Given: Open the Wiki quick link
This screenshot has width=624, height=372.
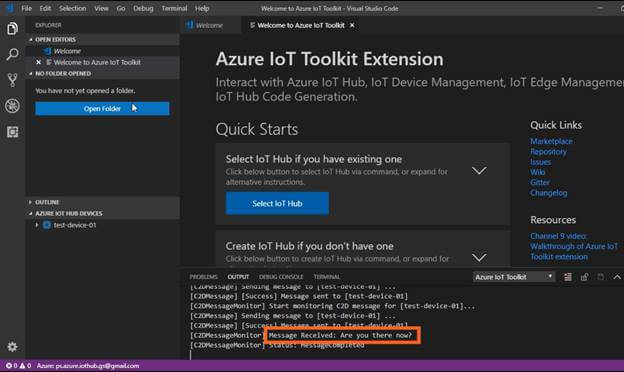Looking at the screenshot, I should (538, 172).
